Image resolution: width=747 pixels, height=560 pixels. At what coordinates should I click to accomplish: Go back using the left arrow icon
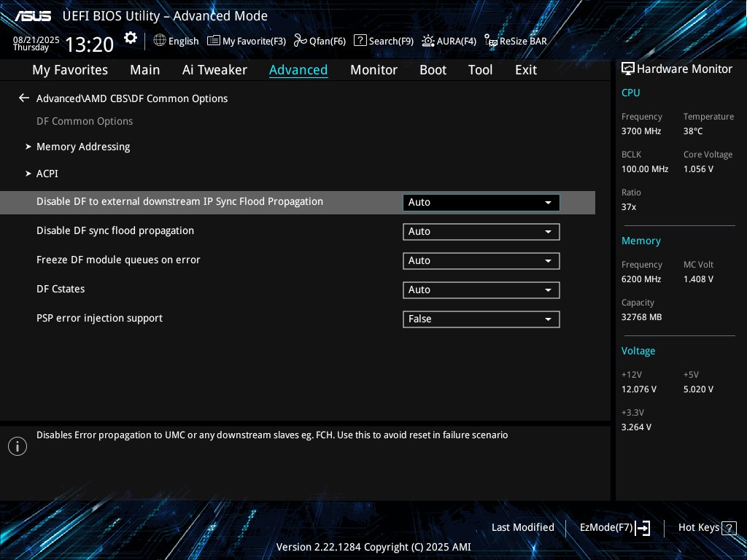pos(24,98)
